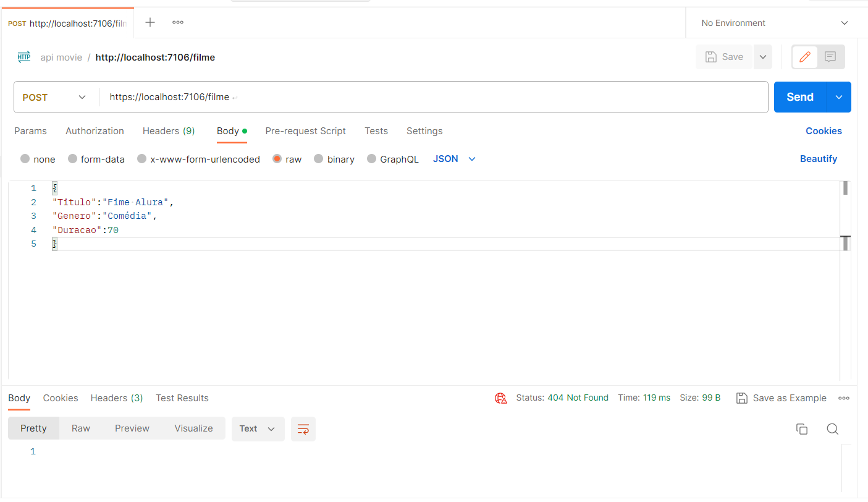
Task: Click the request name in breadcrumb
Action: (x=155, y=57)
